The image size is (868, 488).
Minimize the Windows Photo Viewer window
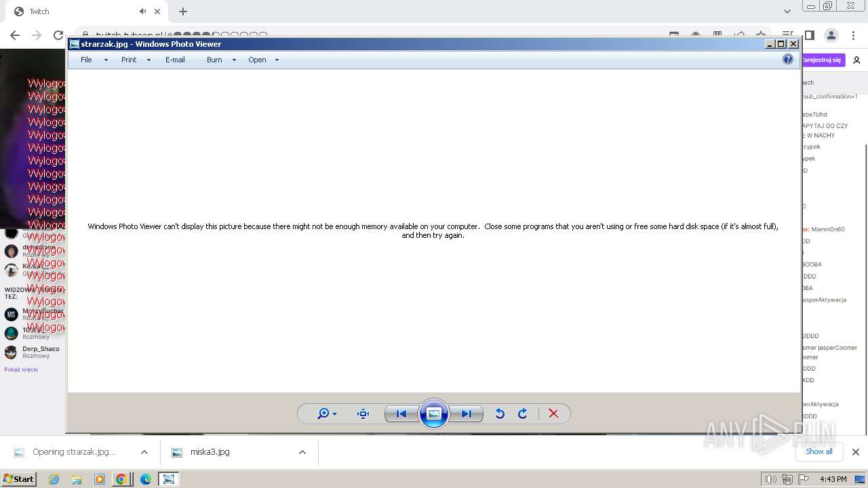[770, 44]
